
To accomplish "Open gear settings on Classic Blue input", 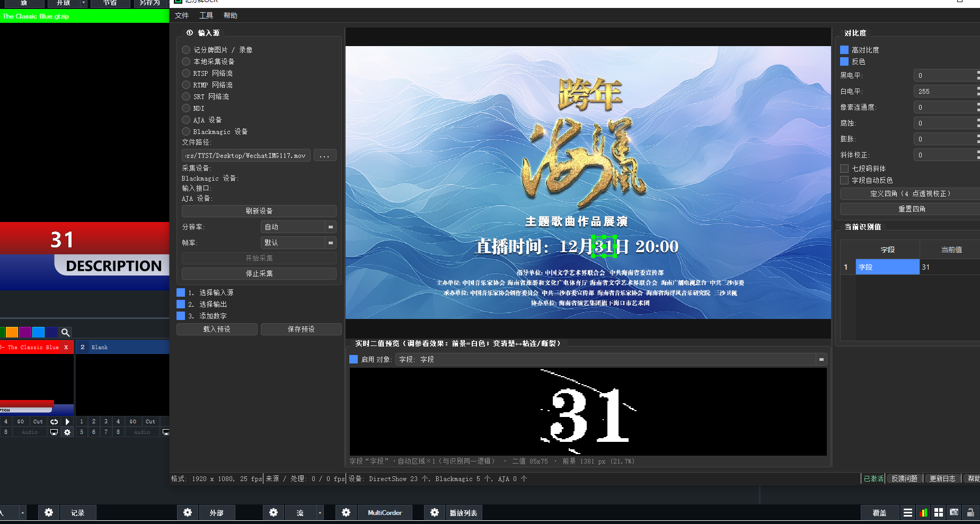I will click(67, 432).
